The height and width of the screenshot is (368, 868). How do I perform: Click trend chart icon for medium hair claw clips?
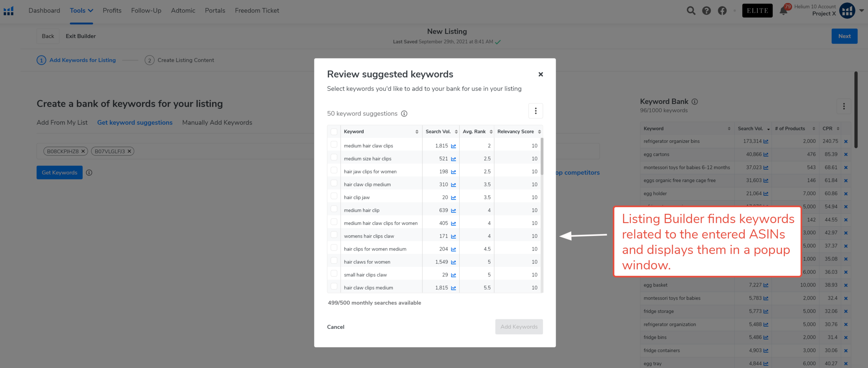[x=453, y=146]
